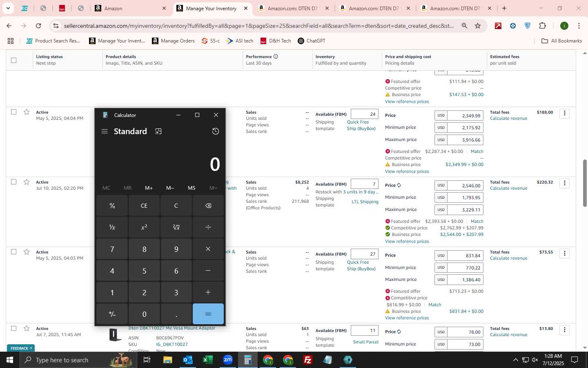
Task: Favorite the Jul 10 02:20 PM listing star
Action: coord(27,182)
